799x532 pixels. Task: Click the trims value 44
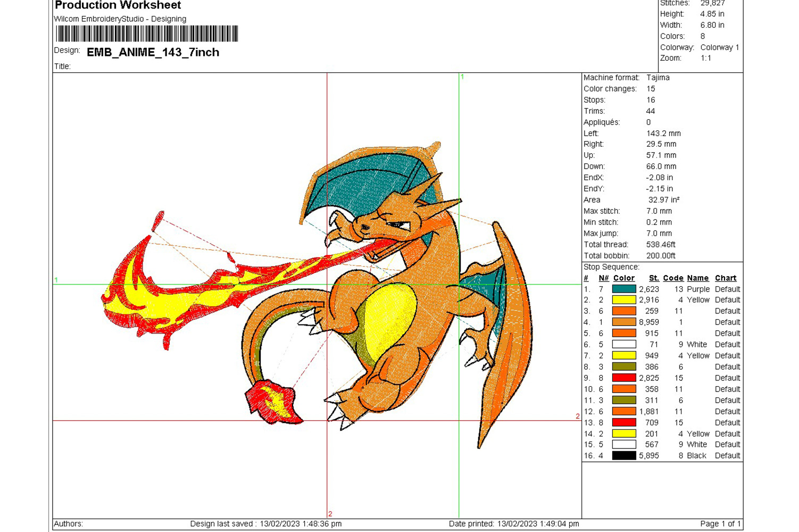click(x=651, y=111)
